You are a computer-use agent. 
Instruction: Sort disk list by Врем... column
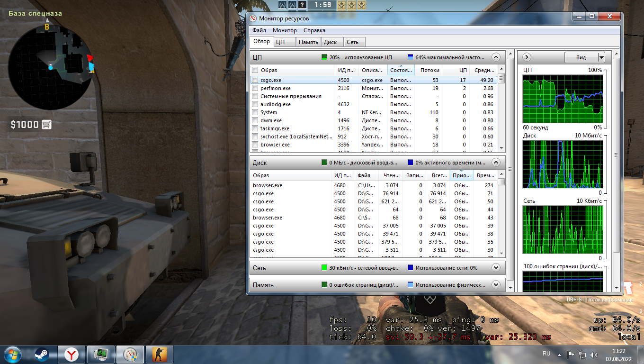[485, 175]
